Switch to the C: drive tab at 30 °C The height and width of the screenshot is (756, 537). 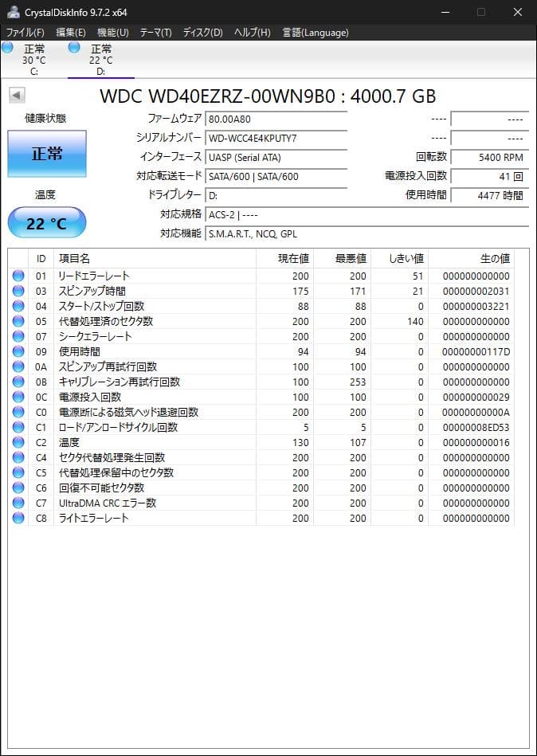tap(33, 60)
